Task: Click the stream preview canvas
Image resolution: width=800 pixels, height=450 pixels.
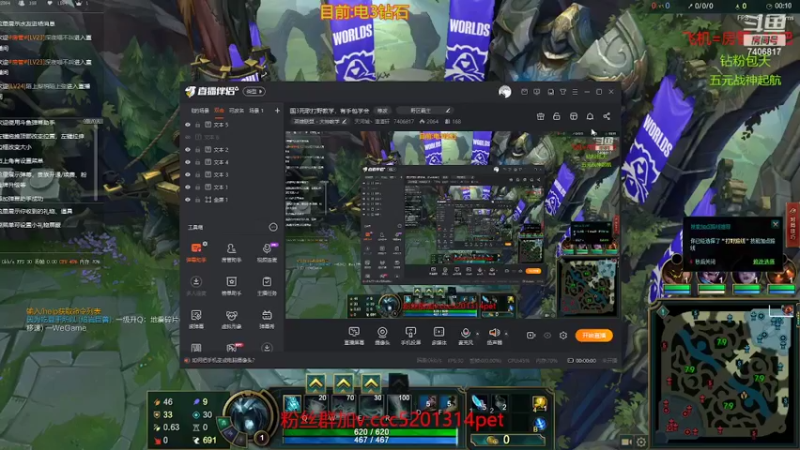Action: 452,225
